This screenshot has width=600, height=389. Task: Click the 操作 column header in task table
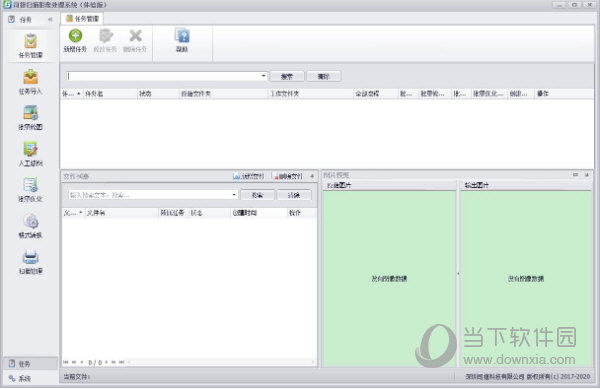[564, 94]
